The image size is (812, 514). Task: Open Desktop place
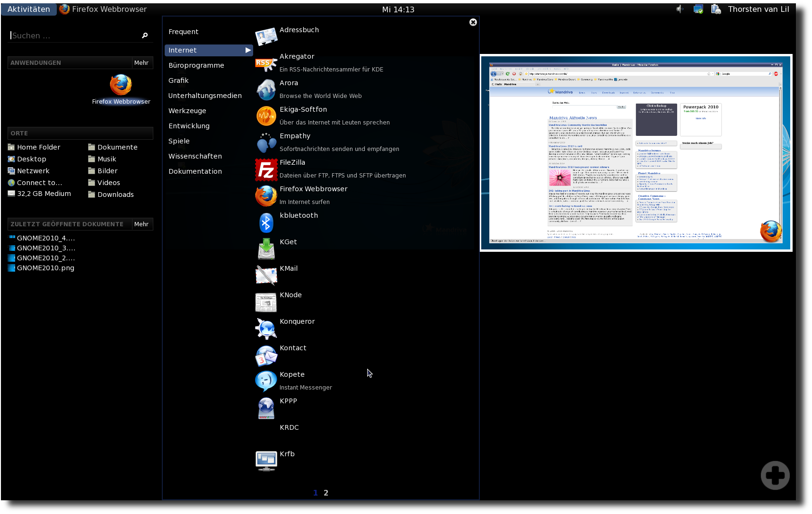27,159
